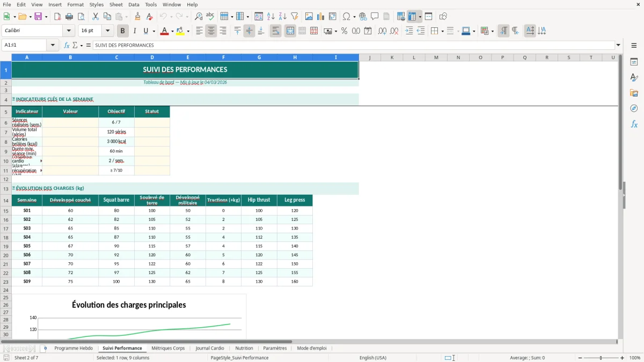
Task: Define the print area
Action: click(x=401, y=17)
